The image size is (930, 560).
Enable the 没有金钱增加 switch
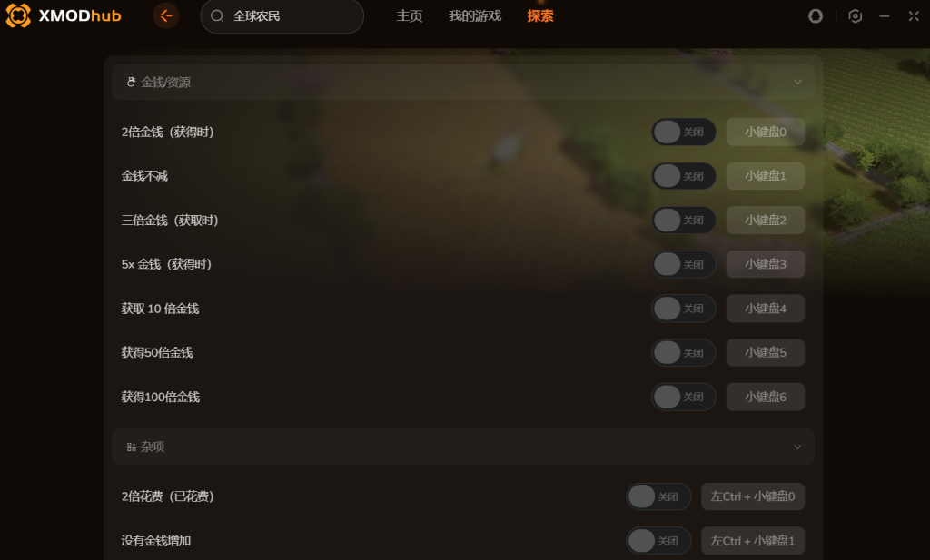(658, 540)
